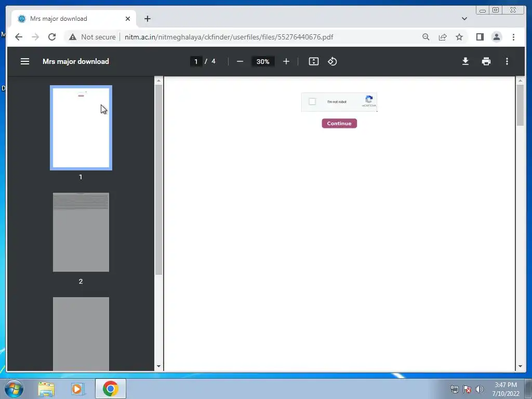
Task: Print the PDF document
Action: click(x=486, y=61)
